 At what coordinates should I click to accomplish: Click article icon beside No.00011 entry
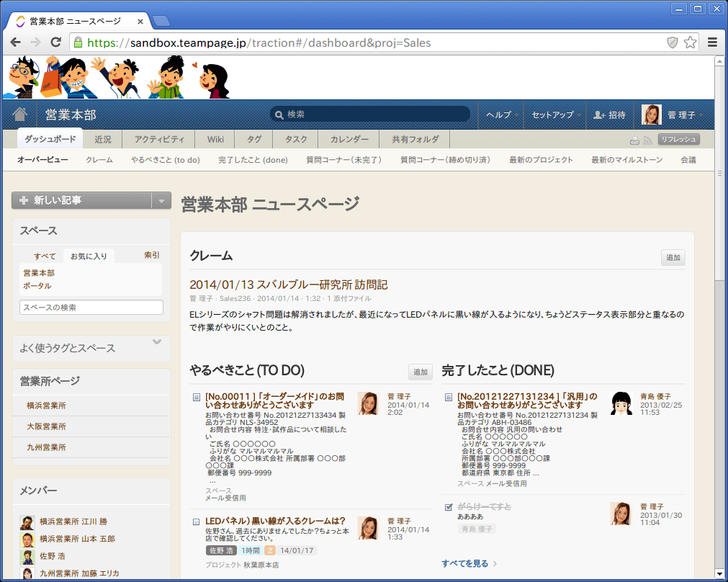[197, 397]
